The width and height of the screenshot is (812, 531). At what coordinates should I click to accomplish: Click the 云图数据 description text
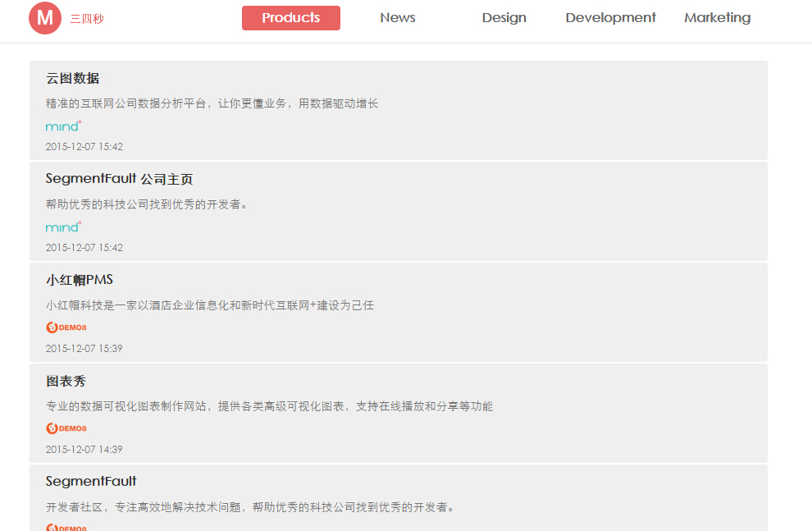[x=212, y=103]
